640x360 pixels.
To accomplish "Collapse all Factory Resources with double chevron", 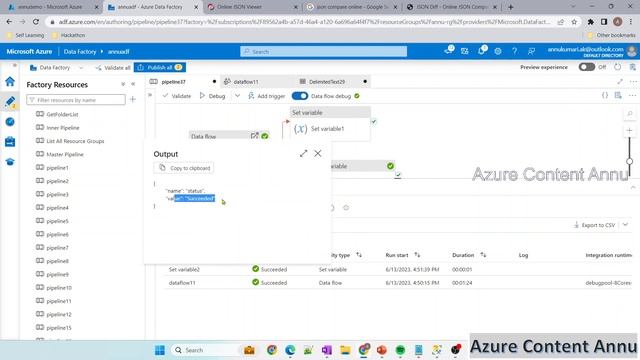I will 123,84.
